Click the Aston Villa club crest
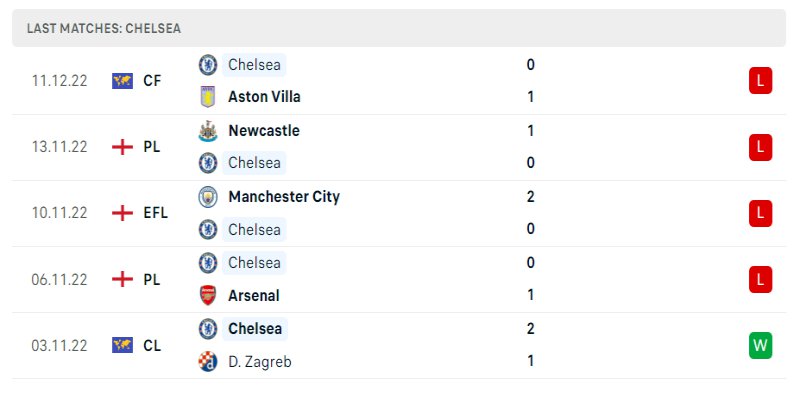The width and height of the screenshot is (800, 400). click(208, 97)
